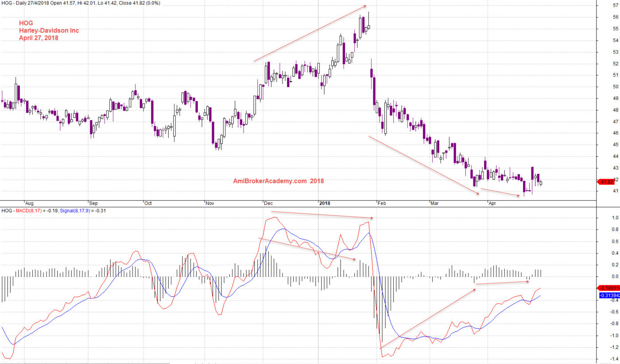Select the red "Harley-Davidson Inc" label
This screenshot has height=364, width=620.
click(49, 31)
